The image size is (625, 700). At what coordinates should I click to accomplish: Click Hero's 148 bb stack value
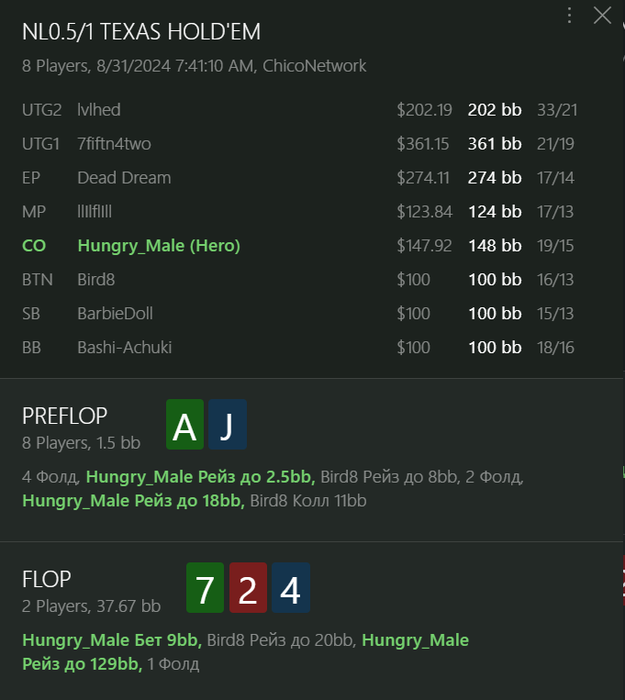(494, 245)
